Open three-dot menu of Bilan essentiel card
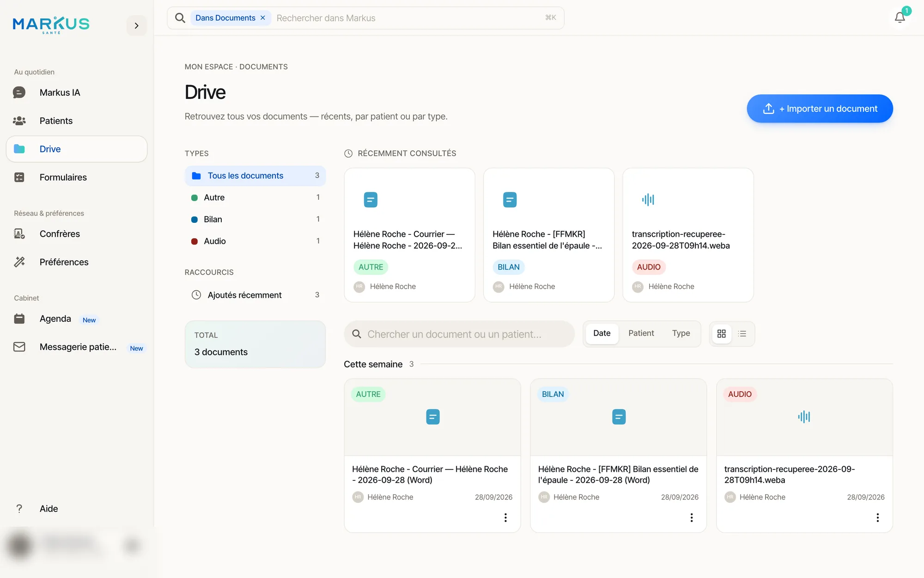The width and height of the screenshot is (924, 578). coord(692,517)
